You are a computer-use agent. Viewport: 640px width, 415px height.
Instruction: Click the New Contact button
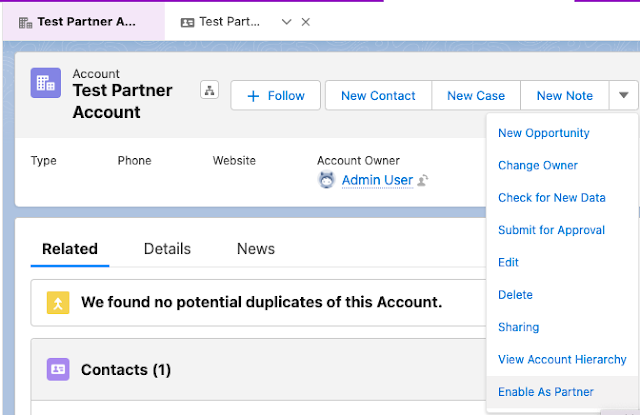[378, 95]
